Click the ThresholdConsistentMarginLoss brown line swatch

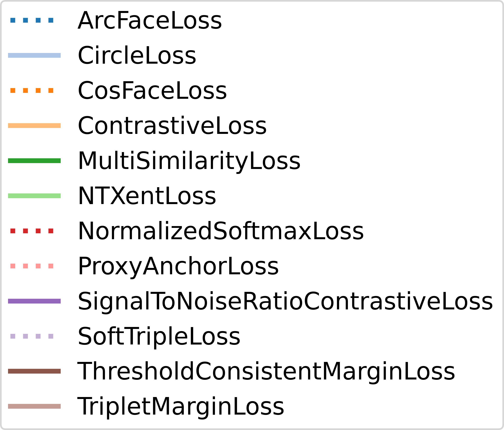34,371
